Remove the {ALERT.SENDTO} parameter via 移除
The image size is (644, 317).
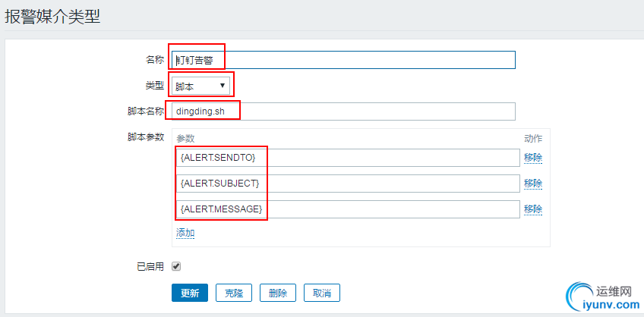(533, 158)
